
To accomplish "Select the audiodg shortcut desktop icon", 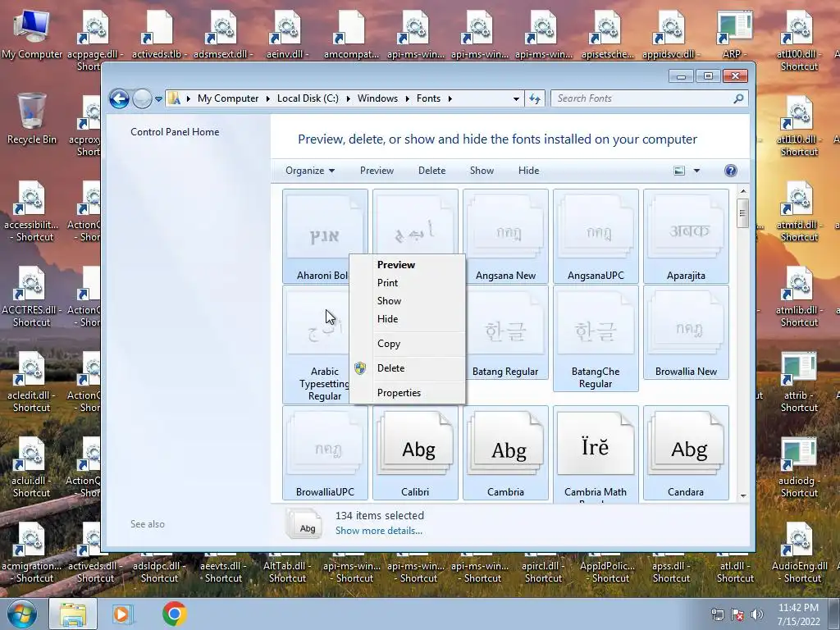I will pos(799,467).
